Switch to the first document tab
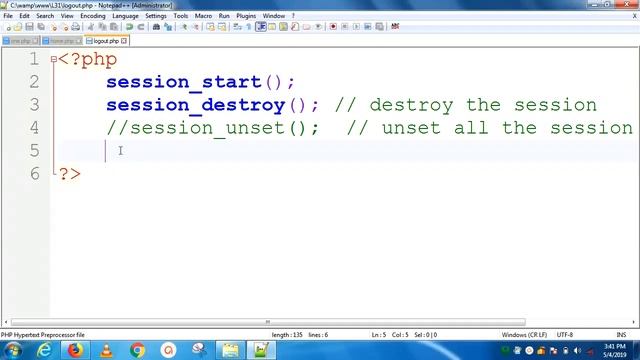The width and height of the screenshot is (640, 360). click(x=20, y=41)
